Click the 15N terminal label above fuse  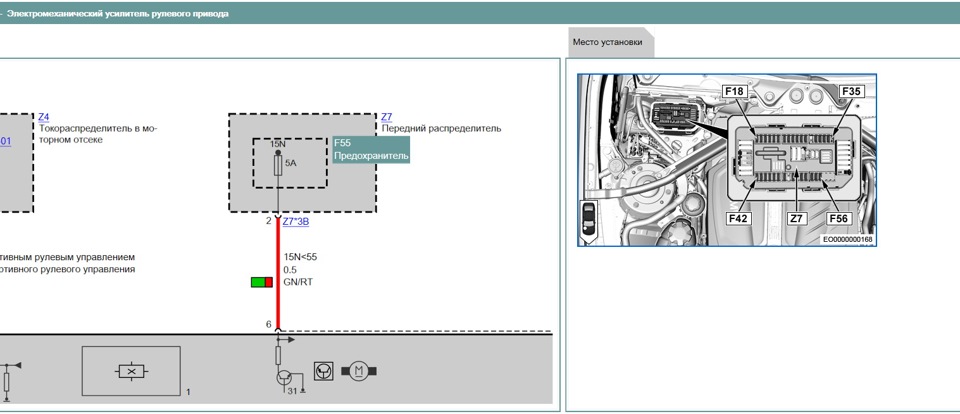(278, 144)
